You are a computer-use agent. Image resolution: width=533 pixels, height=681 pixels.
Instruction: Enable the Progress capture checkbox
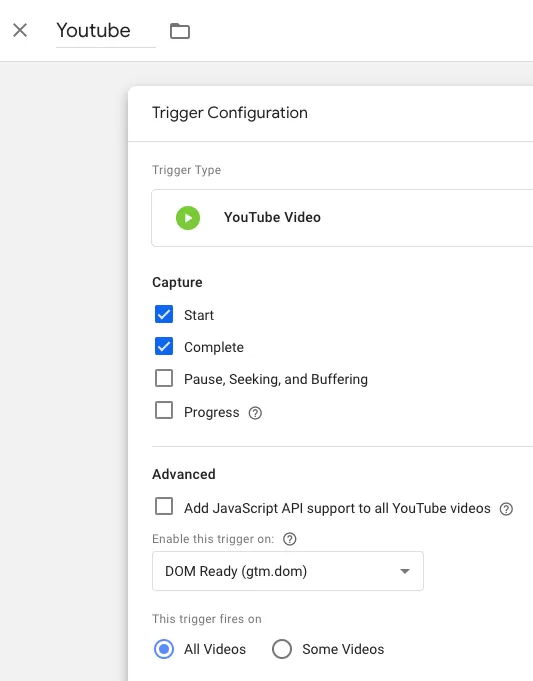(164, 410)
